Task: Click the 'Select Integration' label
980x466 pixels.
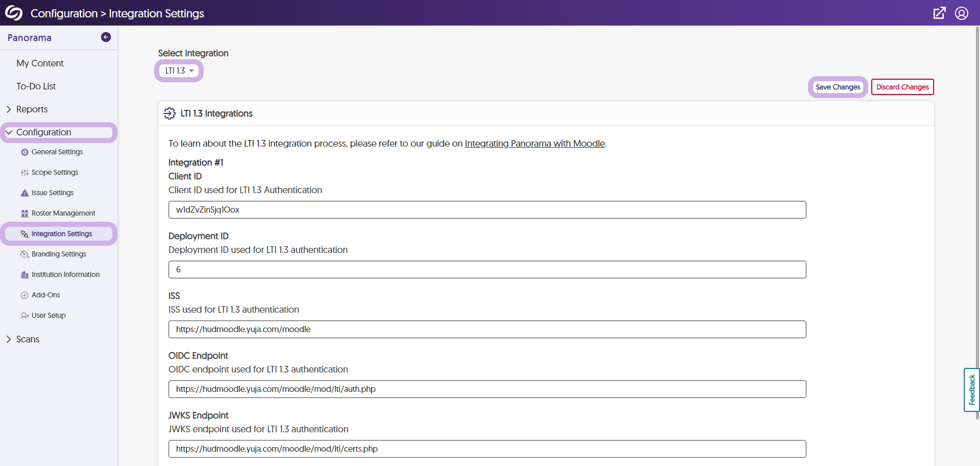Action: tap(193, 53)
